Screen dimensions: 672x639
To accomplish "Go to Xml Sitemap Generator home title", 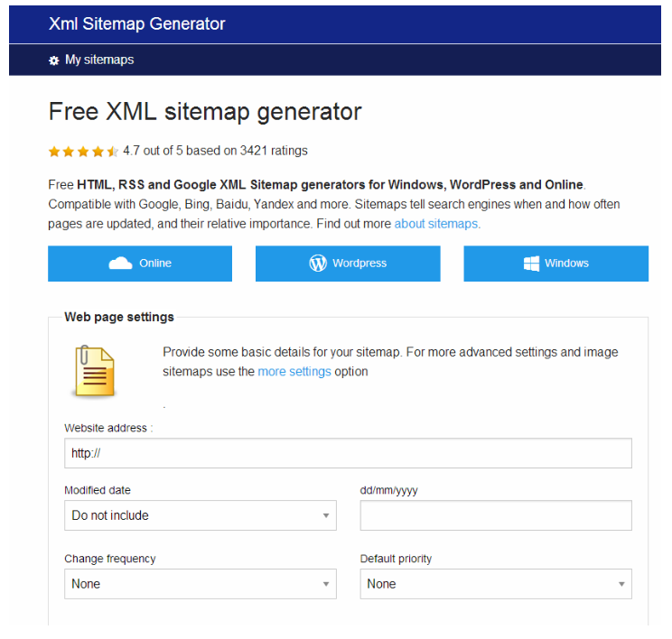I will tap(136, 24).
